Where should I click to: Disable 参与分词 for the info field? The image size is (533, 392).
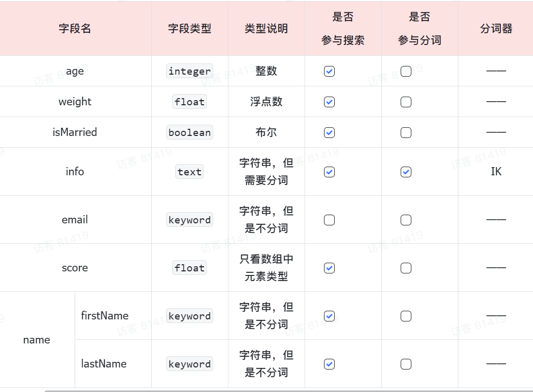click(406, 172)
